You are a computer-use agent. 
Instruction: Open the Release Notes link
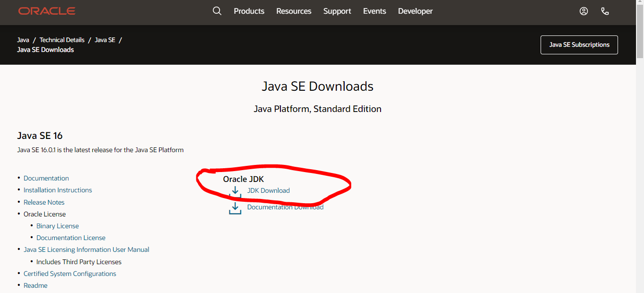[x=44, y=202]
